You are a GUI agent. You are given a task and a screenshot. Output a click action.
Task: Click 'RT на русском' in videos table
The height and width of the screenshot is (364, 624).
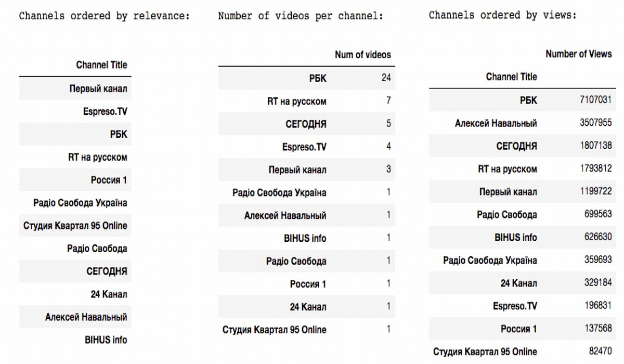click(297, 101)
